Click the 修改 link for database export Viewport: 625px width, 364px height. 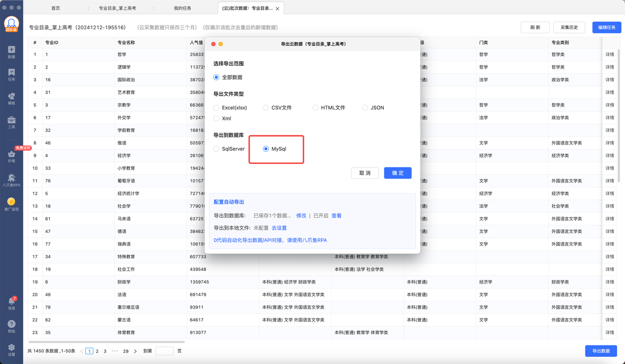pyautogui.click(x=301, y=216)
